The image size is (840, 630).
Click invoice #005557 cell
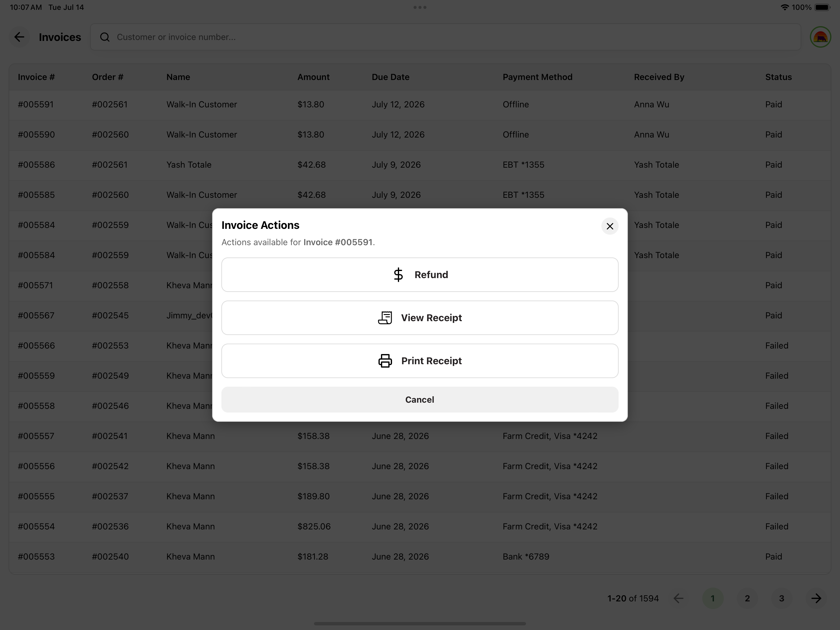tap(36, 436)
